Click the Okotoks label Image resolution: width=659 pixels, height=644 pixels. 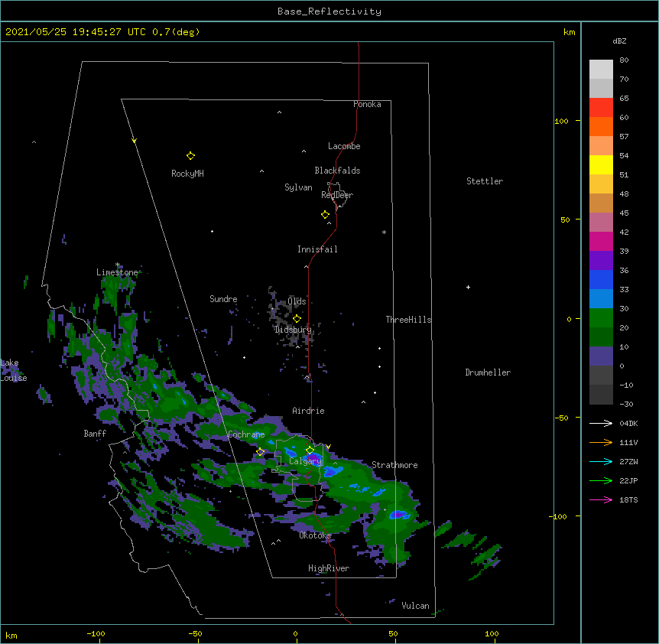[x=315, y=535]
